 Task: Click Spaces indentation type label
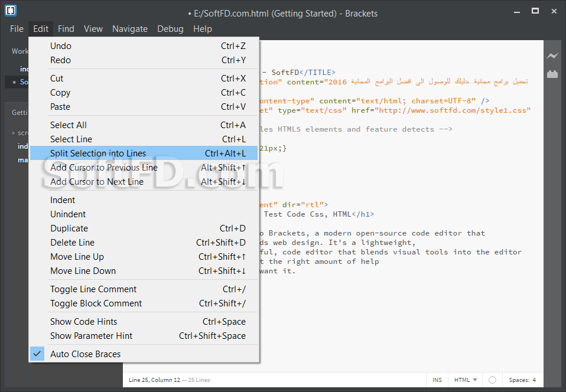pos(519,380)
